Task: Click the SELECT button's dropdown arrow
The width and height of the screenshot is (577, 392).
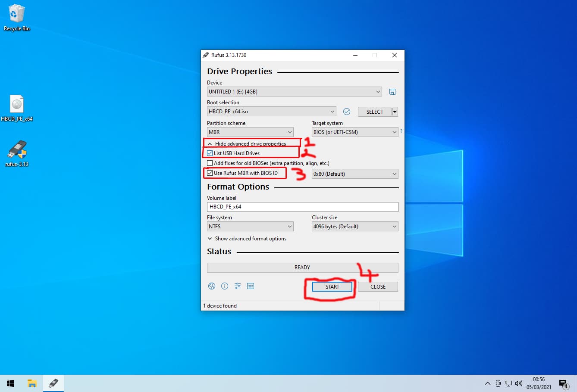Action: point(395,112)
